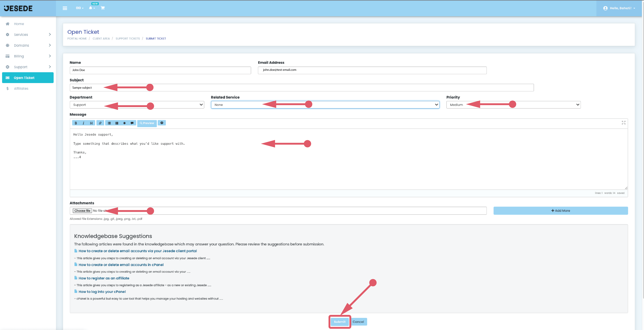Click the Add More attachments button
This screenshot has width=644, height=330.
pos(560,211)
